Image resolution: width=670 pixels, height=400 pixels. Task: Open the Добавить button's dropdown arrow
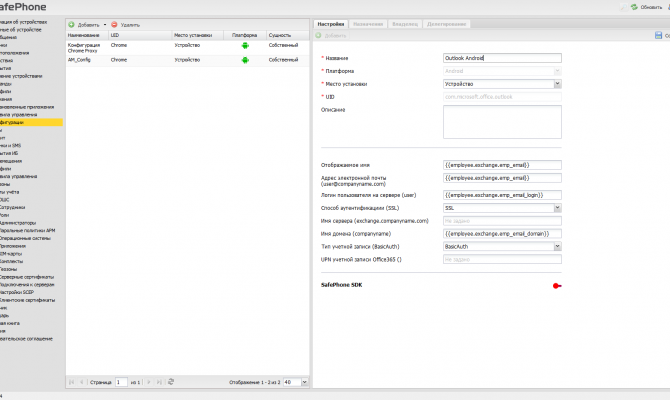tap(105, 25)
